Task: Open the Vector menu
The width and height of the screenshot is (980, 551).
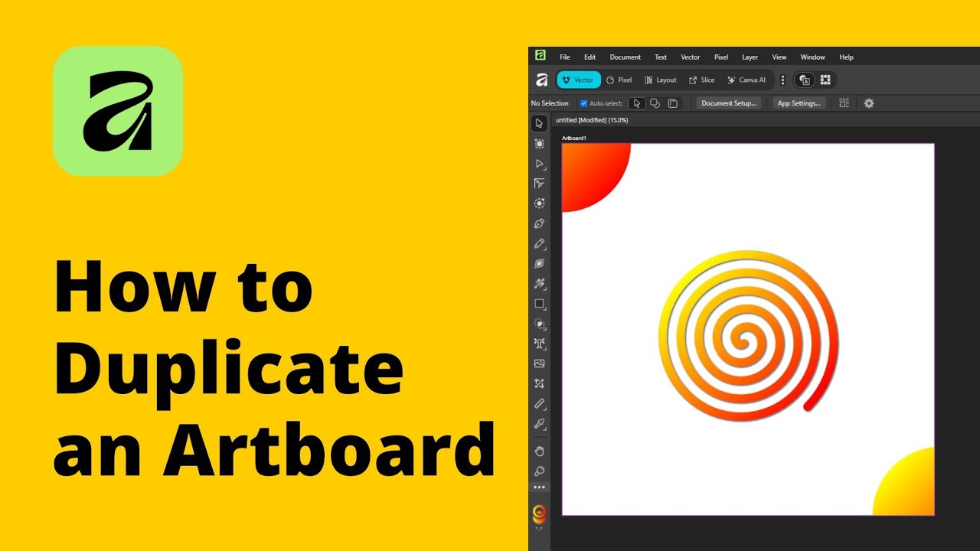Action: (690, 57)
